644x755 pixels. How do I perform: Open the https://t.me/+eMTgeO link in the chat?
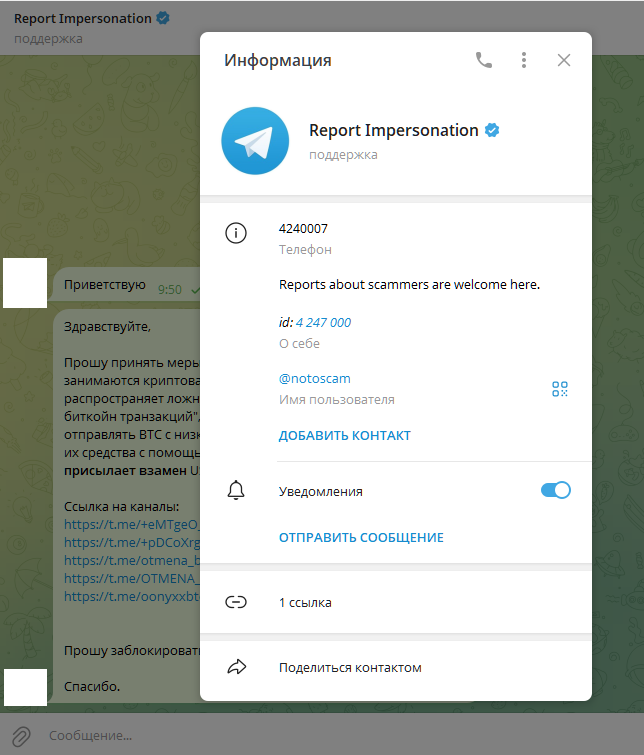tap(132, 524)
